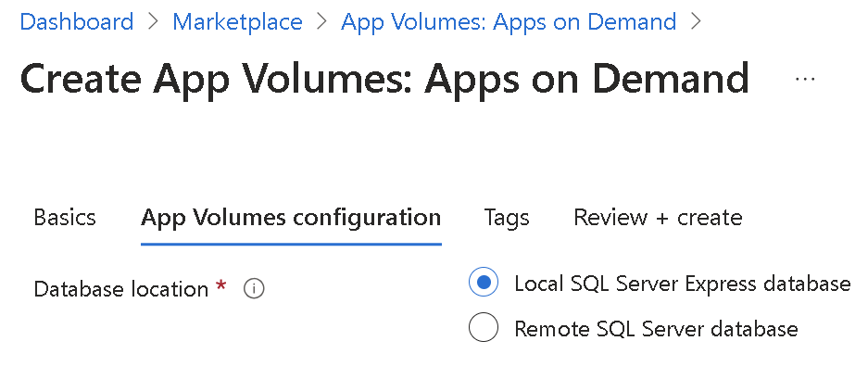The height and width of the screenshot is (379, 868).
Task: Click the trailing chevron ending the breadcrumb
Action: (696, 21)
